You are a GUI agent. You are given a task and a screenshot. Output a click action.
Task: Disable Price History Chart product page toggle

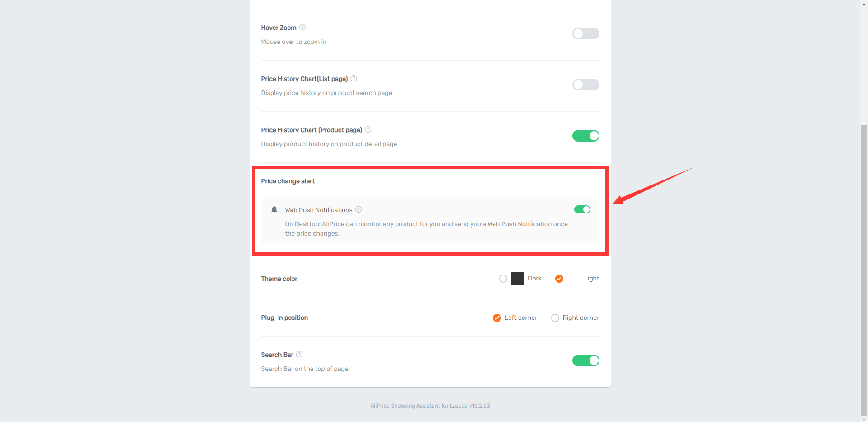[585, 136]
